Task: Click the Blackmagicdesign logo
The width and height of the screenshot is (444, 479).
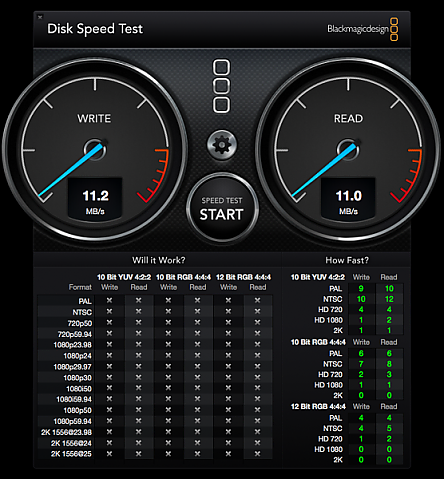Action: 363,29
